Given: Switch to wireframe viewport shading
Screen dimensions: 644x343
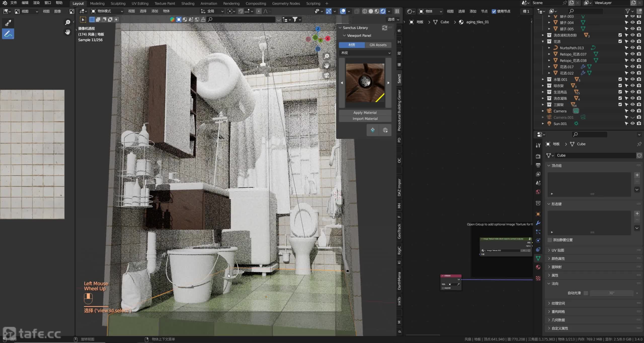Looking at the screenshot, I should click(365, 11).
